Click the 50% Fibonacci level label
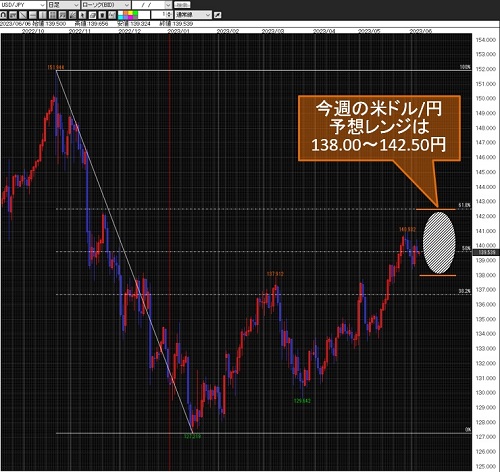500x472 pixels. [467, 248]
